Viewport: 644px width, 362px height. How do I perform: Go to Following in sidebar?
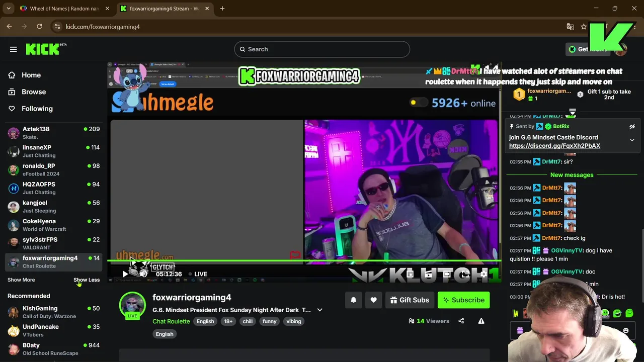[37, 109]
